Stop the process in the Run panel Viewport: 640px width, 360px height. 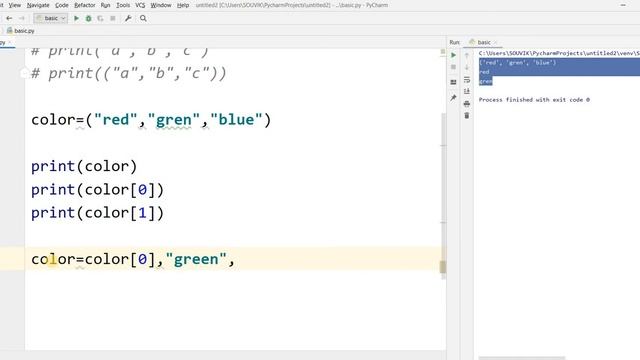tap(453, 67)
